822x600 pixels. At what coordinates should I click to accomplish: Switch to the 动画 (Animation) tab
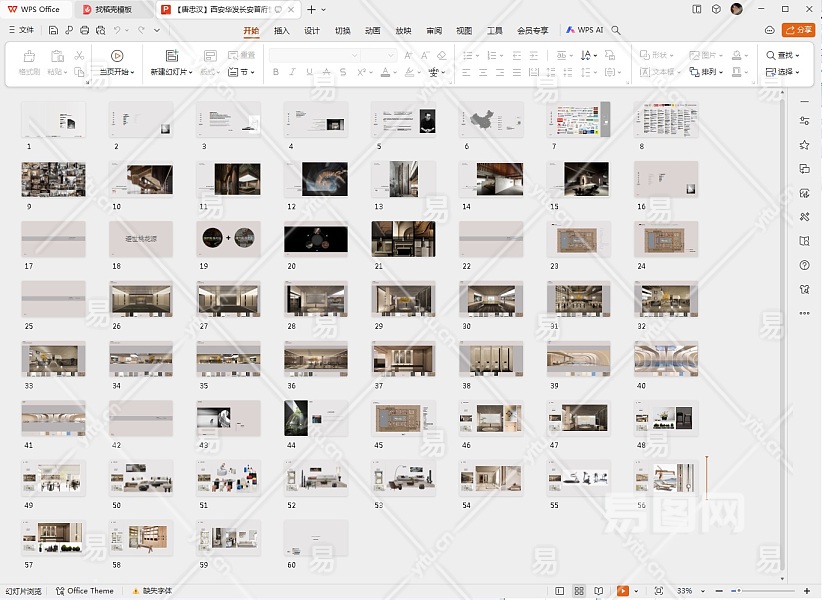point(372,30)
